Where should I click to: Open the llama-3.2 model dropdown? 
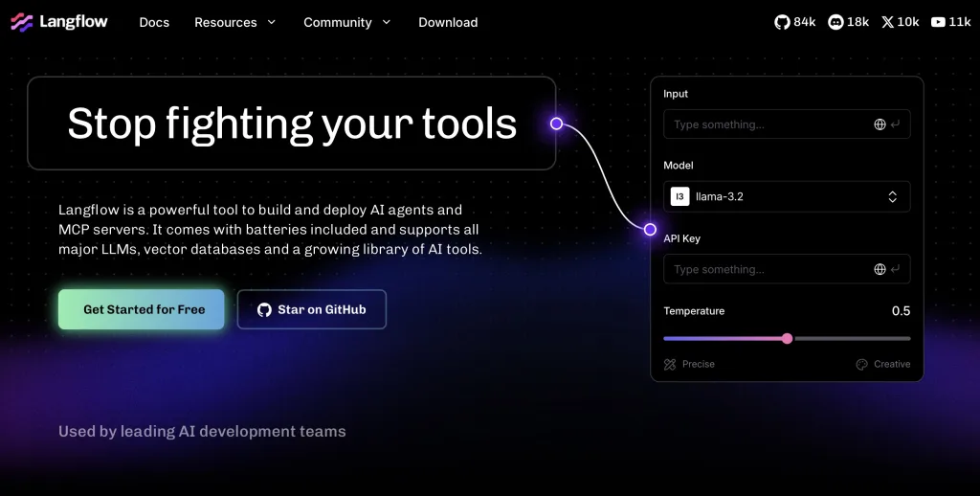(787, 196)
